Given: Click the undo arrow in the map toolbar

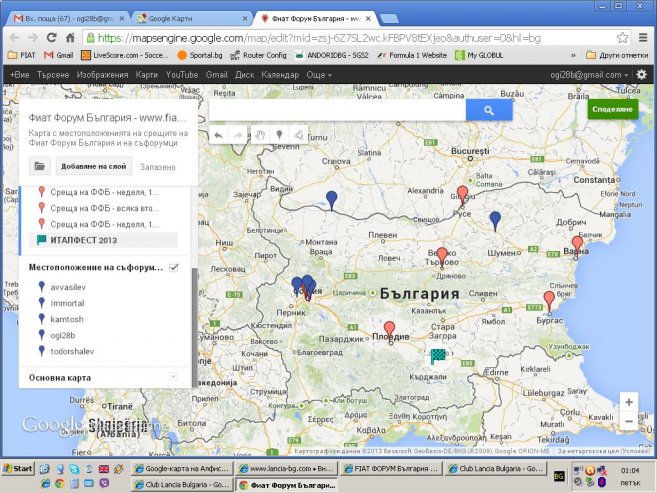Looking at the screenshot, I should [218, 135].
